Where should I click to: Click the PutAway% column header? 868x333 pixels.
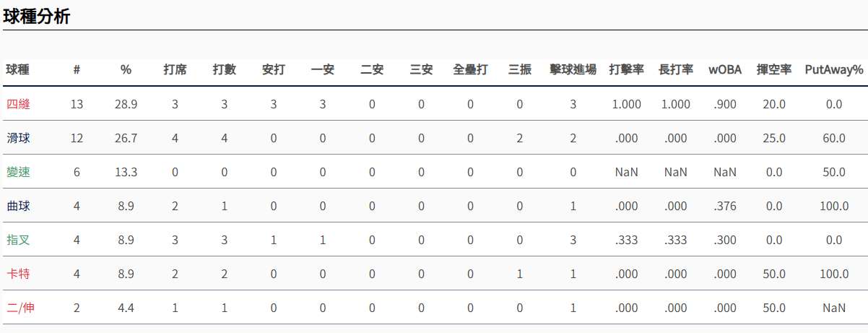(833, 70)
